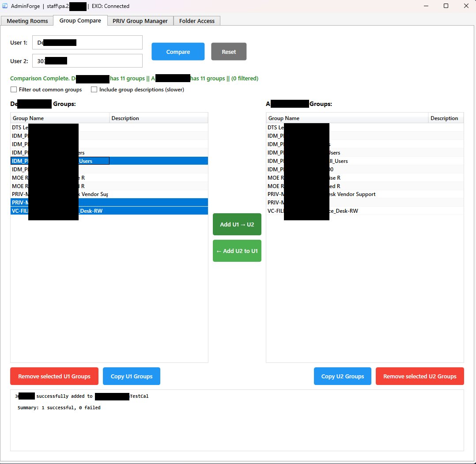This screenshot has height=464, width=476.
Task: Select right list row ending in ed R
Action: [x=365, y=186]
